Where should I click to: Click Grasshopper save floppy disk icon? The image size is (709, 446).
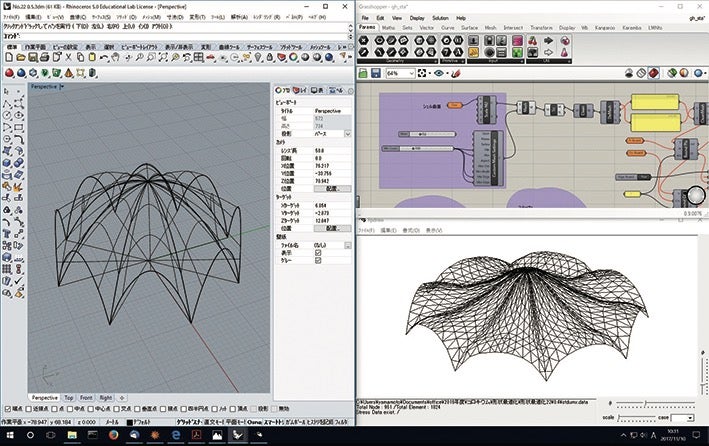click(376, 73)
